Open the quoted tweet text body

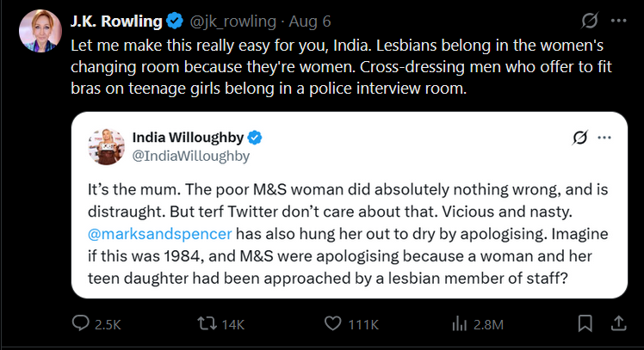click(x=349, y=234)
